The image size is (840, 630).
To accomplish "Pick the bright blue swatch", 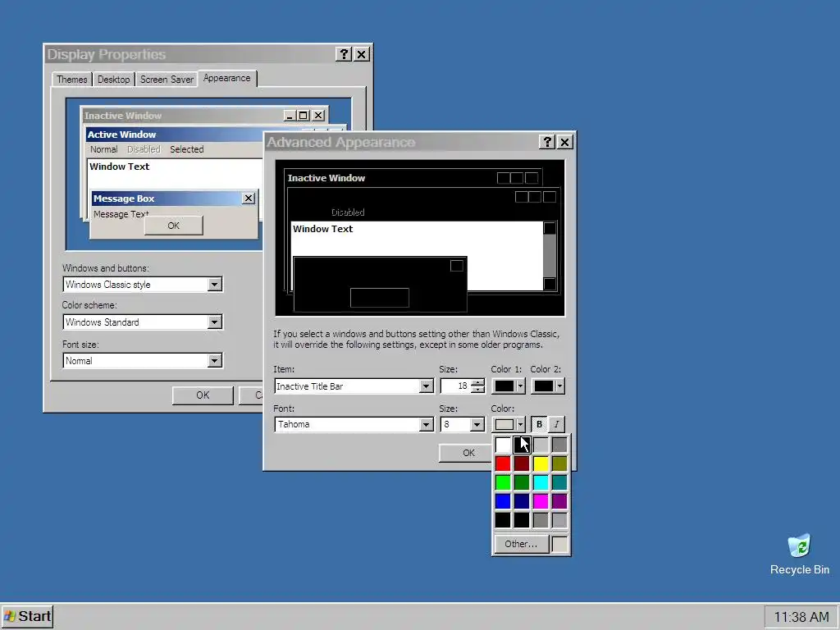I will tap(503, 501).
